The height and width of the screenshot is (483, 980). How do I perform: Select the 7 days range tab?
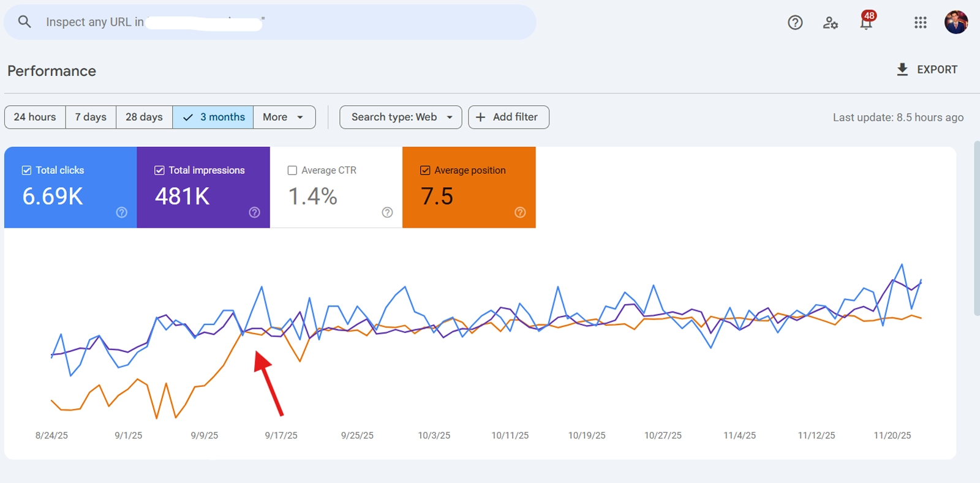click(91, 117)
